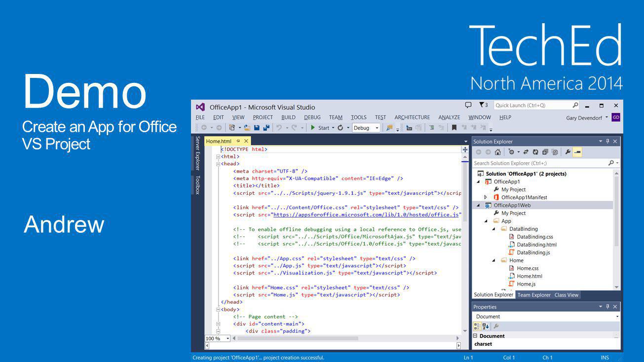
Task: Select the OfficeApp1Web project node
Action: 512,205
